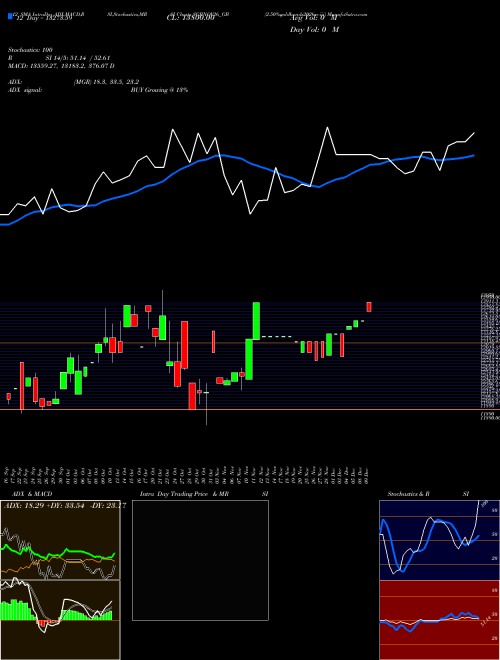Click the blue Stochastics chart panel
The image size is (500, 660).
(439, 540)
